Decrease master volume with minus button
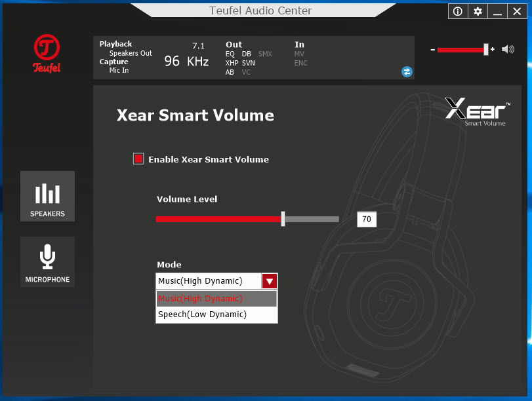This screenshot has width=532, height=401. (x=432, y=50)
